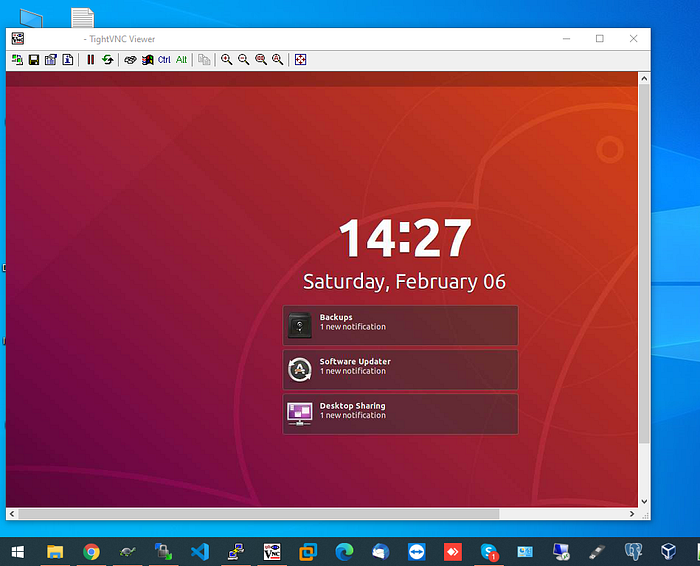This screenshot has width=700, height=566.
Task: Open the Backups notification
Action: pyautogui.click(x=400, y=325)
